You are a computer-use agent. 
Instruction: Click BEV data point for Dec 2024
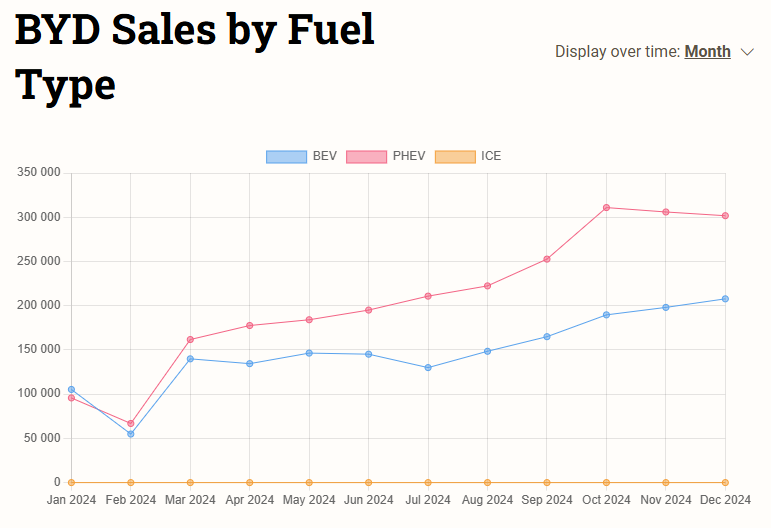point(725,299)
